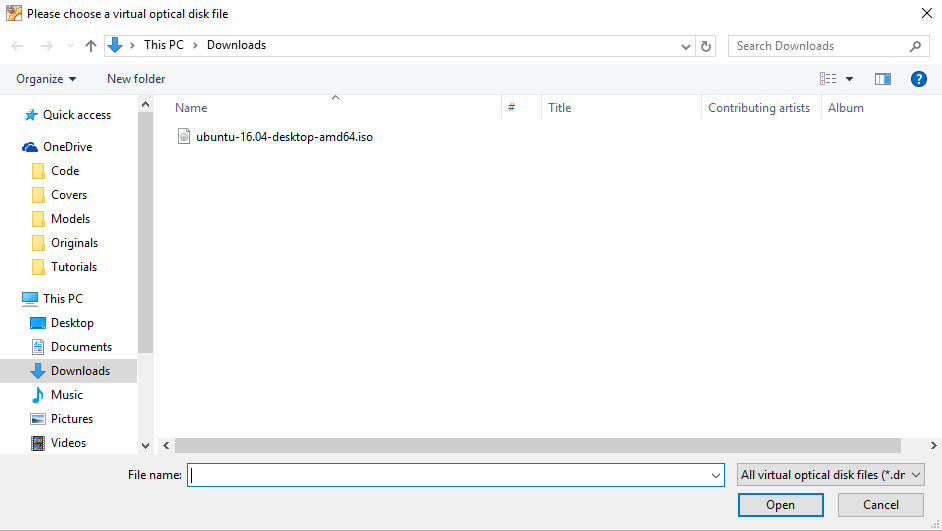Screen dimensions: 942x531
Task: Click the Open button
Action: (780, 505)
